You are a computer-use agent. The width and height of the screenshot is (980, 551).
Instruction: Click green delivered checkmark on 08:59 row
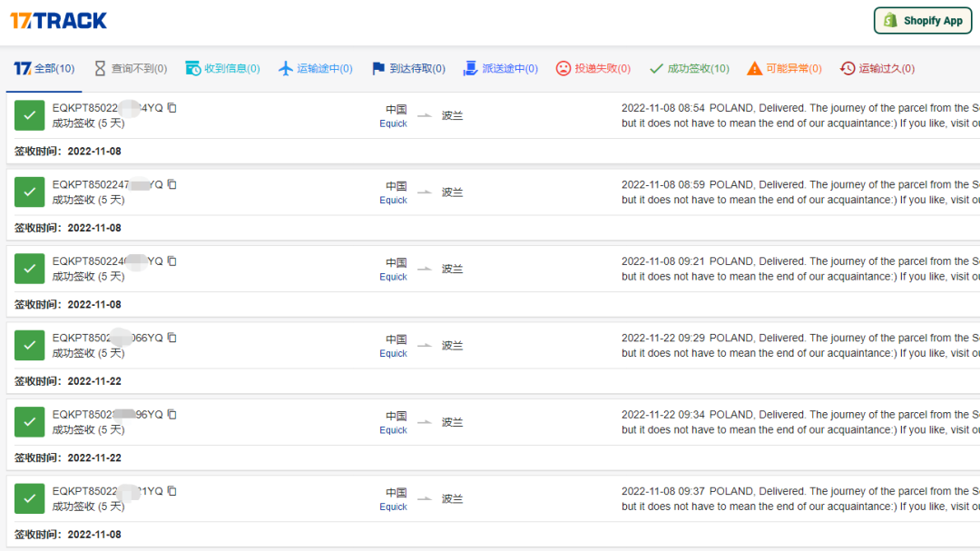click(29, 192)
